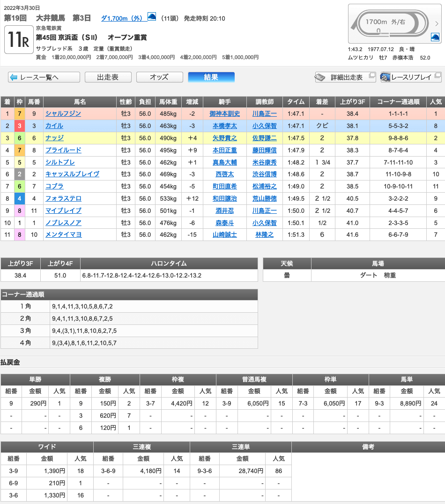View jockey 山崎誠士 details

(224, 235)
